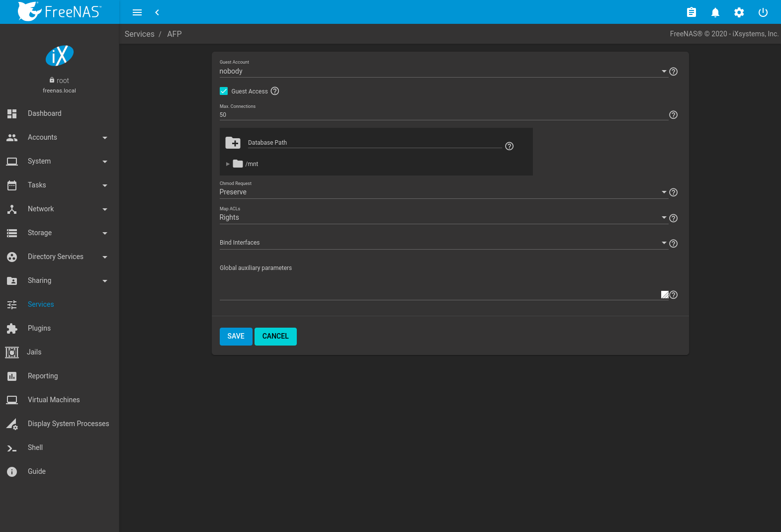Toggle the hamburger sidebar menu

(137, 12)
